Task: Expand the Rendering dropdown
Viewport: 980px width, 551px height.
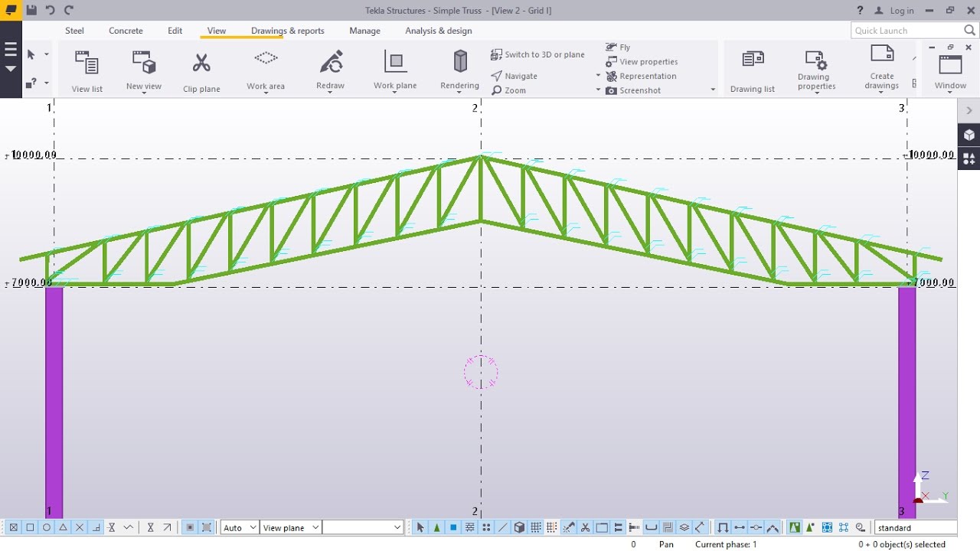Action: coord(459,93)
